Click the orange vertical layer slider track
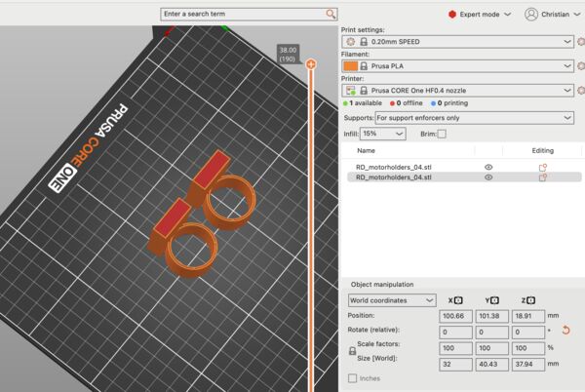Image resolution: width=585 pixels, height=392 pixels. (x=311, y=231)
